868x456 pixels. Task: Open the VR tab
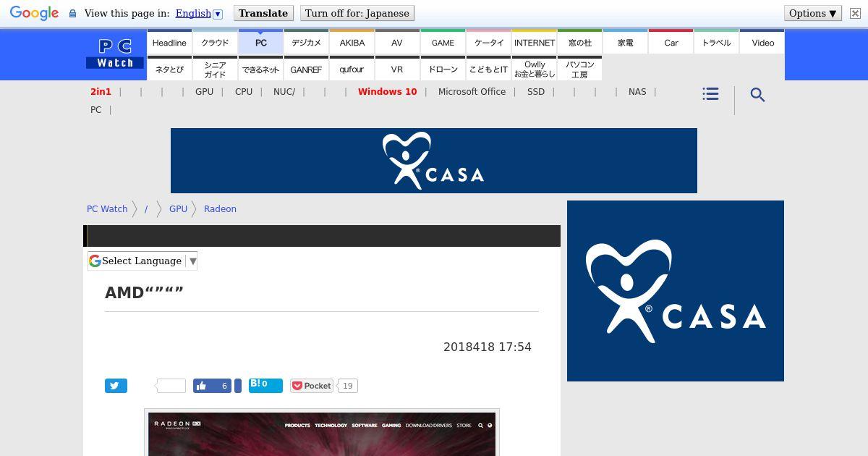pos(397,69)
